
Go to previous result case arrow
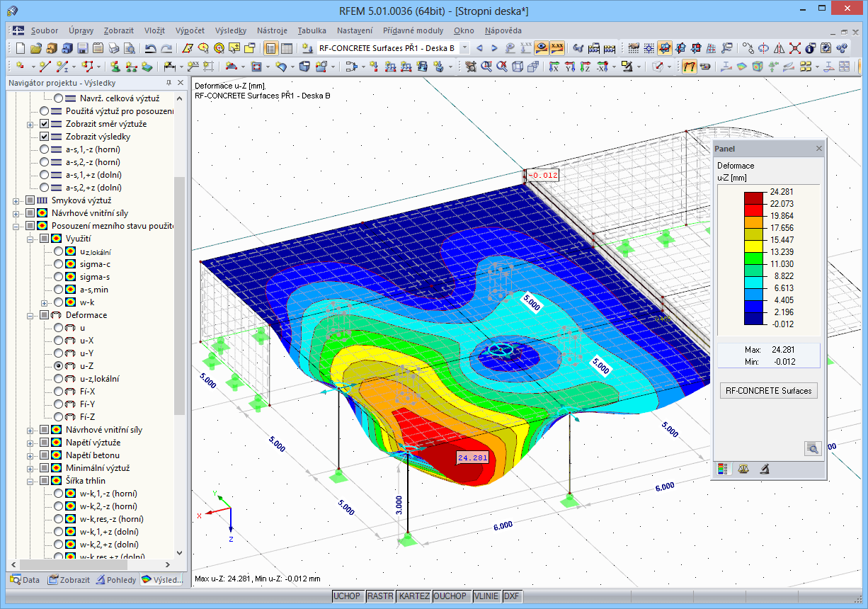click(479, 48)
